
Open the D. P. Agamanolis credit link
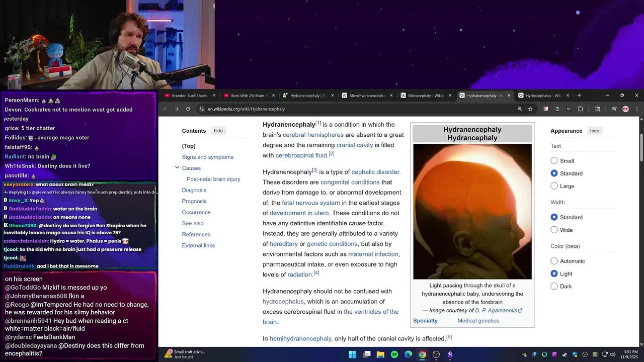(x=499, y=311)
